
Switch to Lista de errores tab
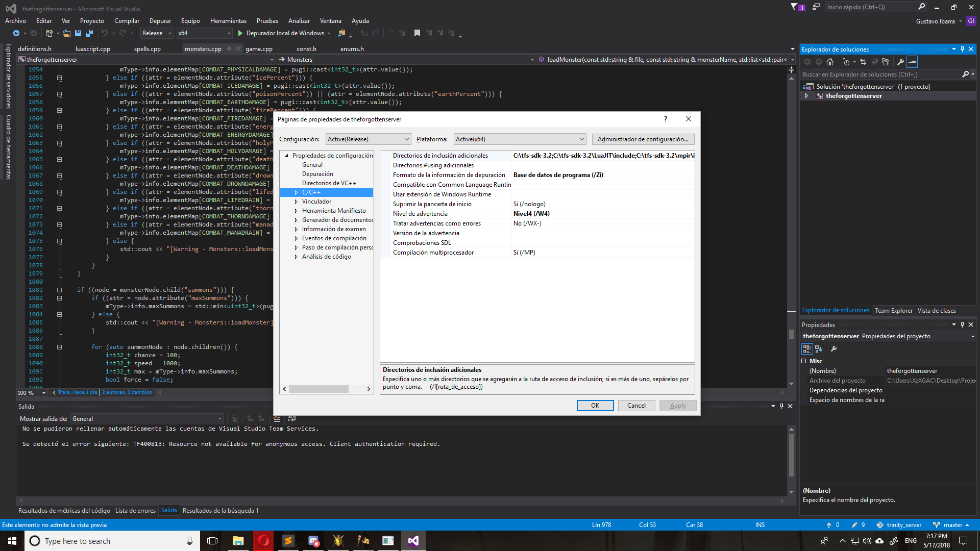tap(135, 511)
